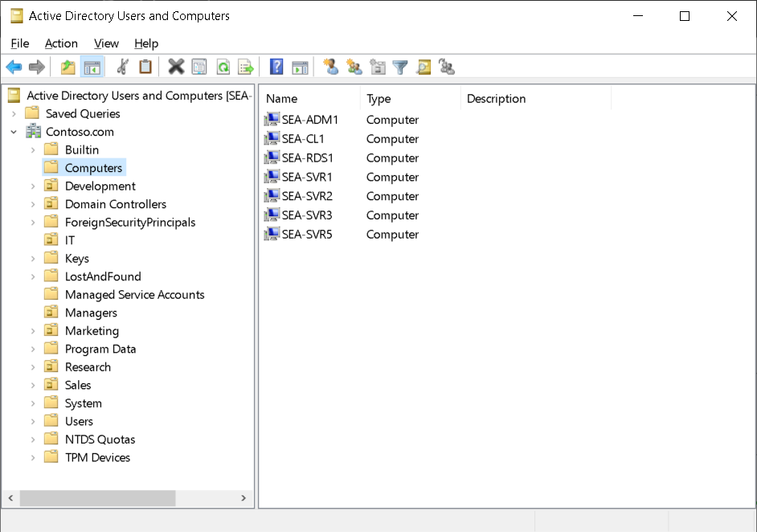Open Help using the question mark icon
Image resolution: width=757 pixels, height=532 pixels.
276,67
